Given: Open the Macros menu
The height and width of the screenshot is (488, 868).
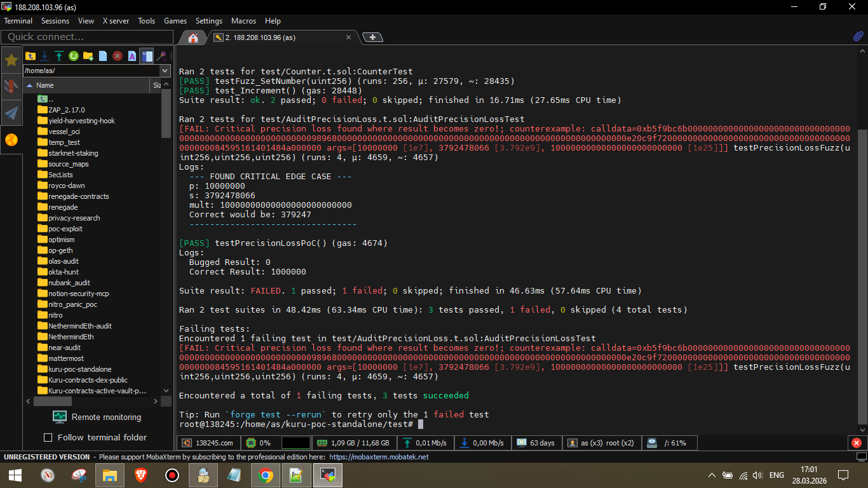Looking at the screenshot, I should (x=244, y=21).
